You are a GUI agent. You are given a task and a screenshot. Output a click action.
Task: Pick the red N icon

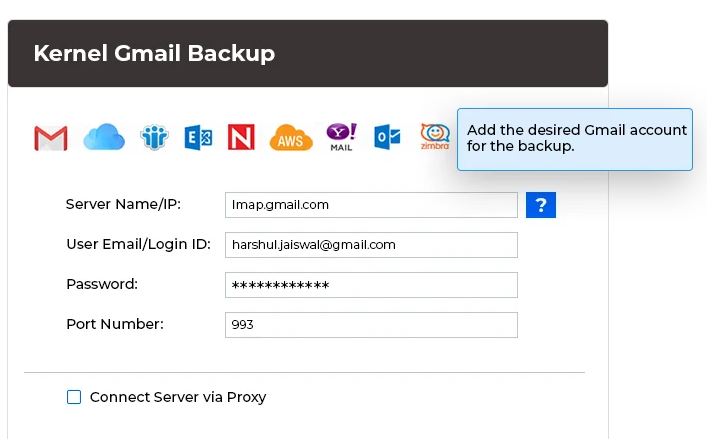(x=241, y=137)
